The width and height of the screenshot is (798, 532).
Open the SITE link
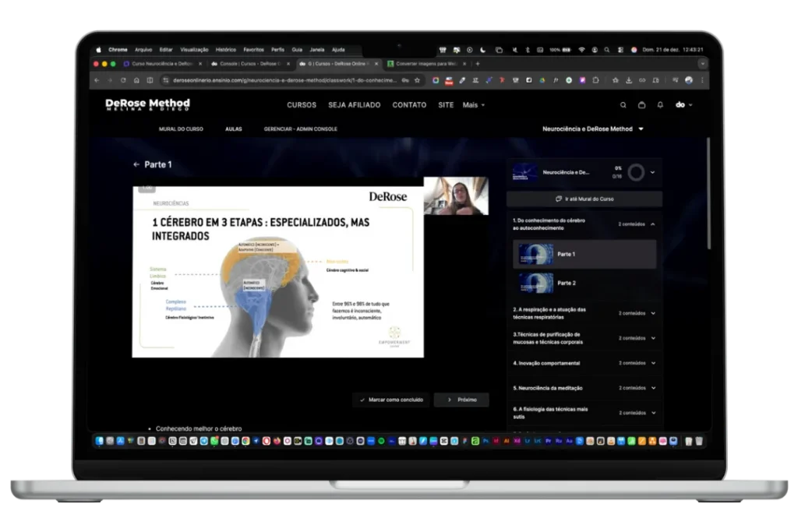pyautogui.click(x=446, y=105)
